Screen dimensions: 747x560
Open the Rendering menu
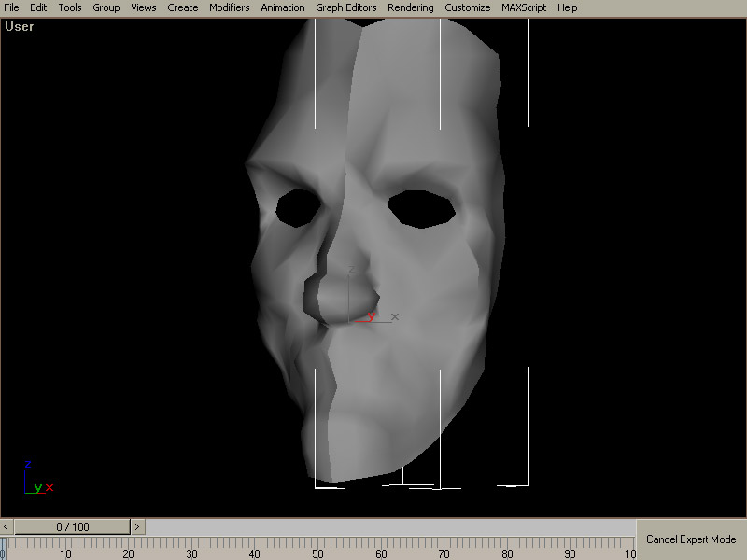click(x=410, y=7)
